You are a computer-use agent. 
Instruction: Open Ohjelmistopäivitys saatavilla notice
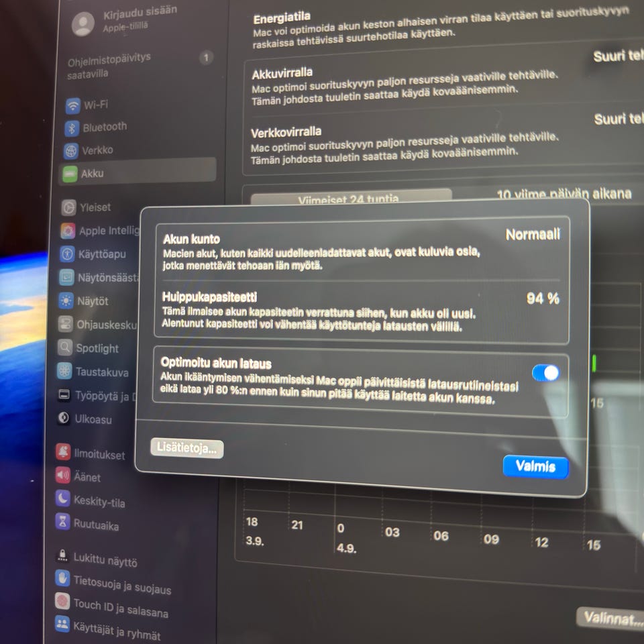click(x=109, y=66)
